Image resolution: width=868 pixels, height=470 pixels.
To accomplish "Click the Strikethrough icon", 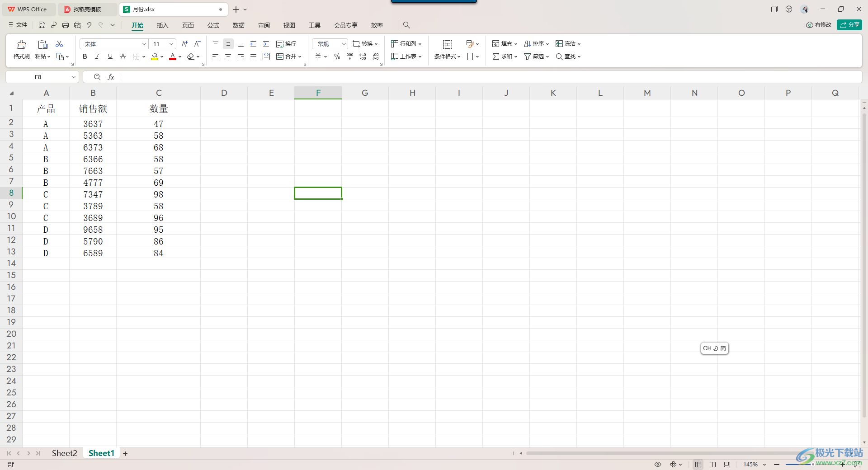I will click(x=123, y=56).
